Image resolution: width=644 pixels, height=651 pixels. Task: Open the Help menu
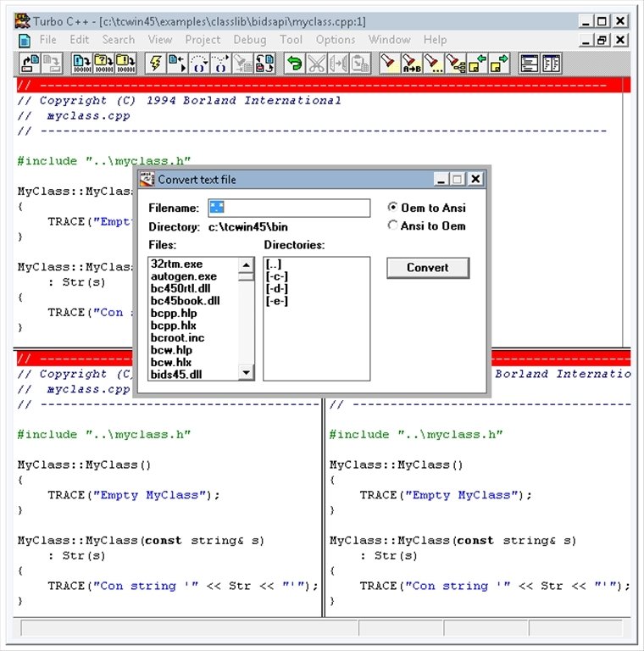(x=435, y=40)
